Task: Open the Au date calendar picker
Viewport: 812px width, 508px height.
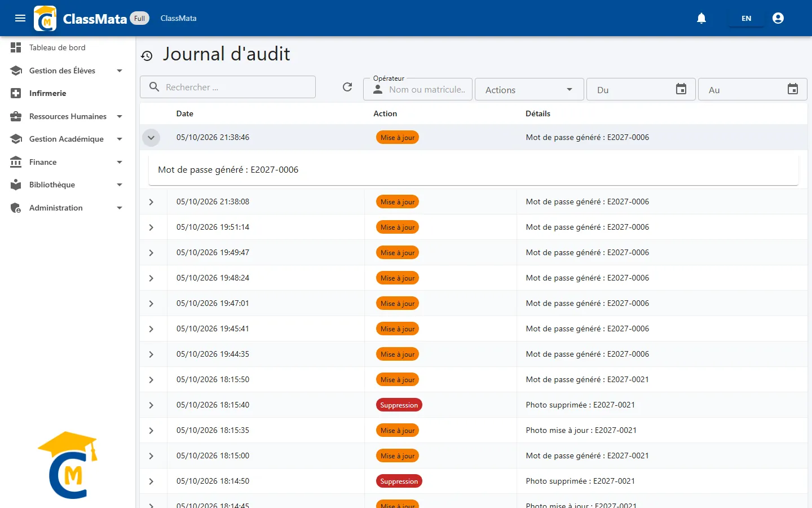Action: pyautogui.click(x=793, y=89)
